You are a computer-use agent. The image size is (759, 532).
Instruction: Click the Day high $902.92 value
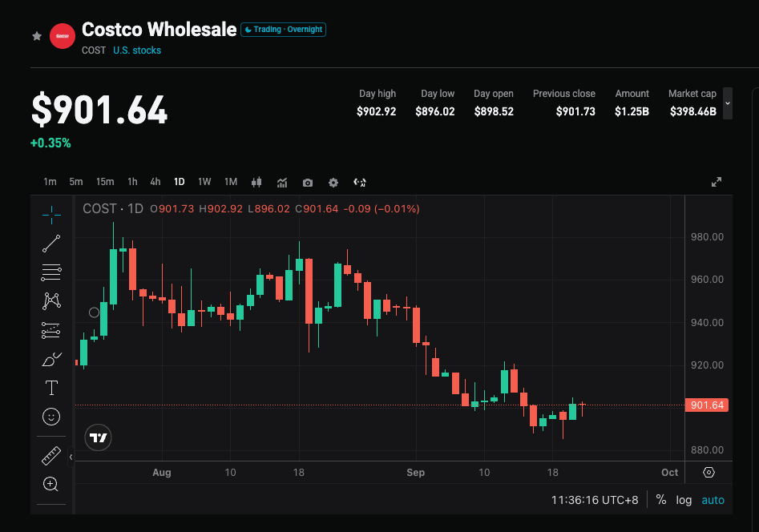[x=376, y=112]
